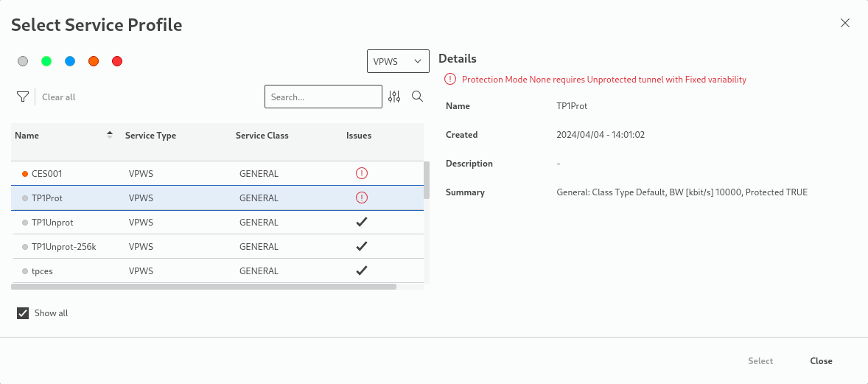
Task: Toggle the red status color filter
Action: click(117, 61)
